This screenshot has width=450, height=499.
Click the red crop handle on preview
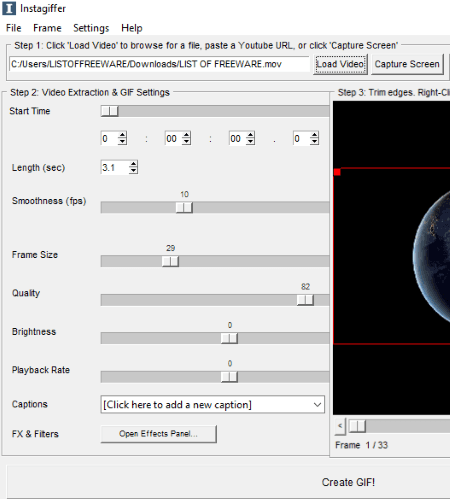pyautogui.click(x=337, y=172)
